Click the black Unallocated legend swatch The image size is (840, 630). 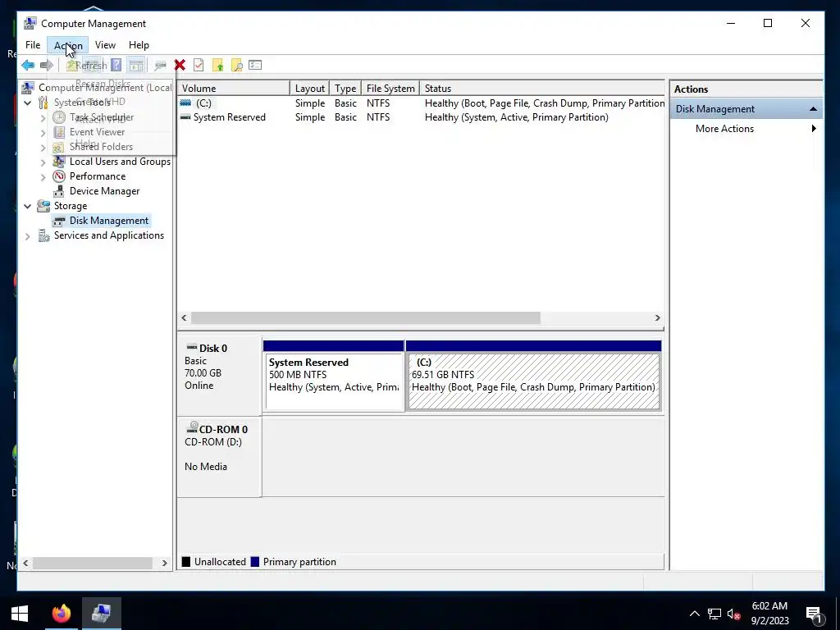coord(186,561)
